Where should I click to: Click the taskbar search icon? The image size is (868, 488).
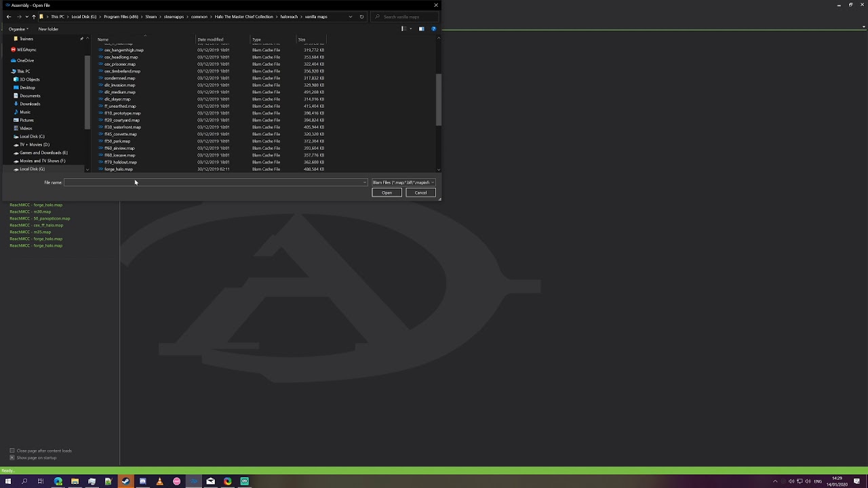(x=24, y=481)
